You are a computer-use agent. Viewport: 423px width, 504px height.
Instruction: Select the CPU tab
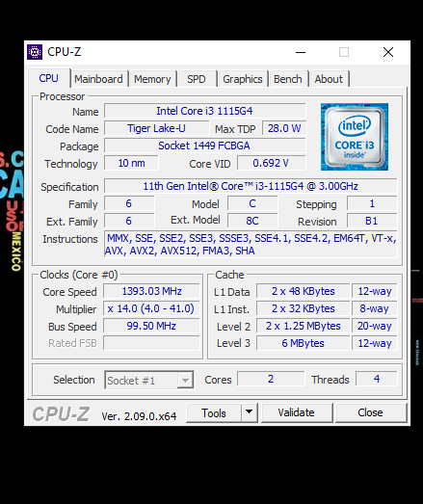(x=48, y=78)
